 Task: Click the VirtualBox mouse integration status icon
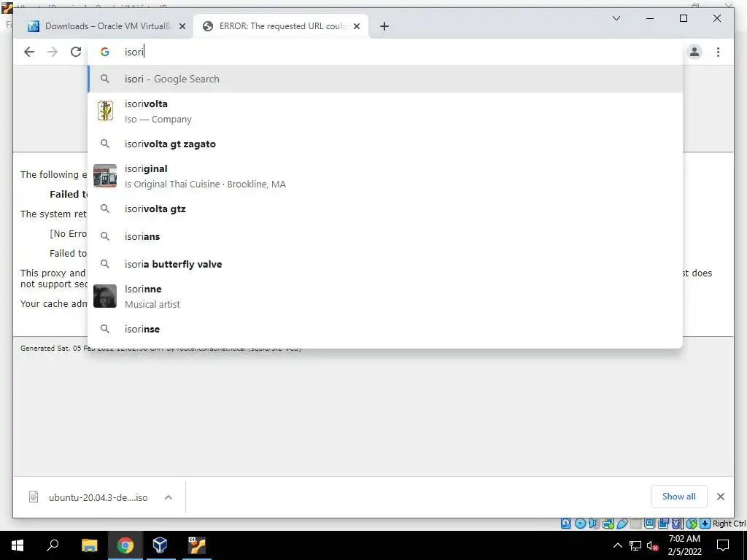[692, 524]
